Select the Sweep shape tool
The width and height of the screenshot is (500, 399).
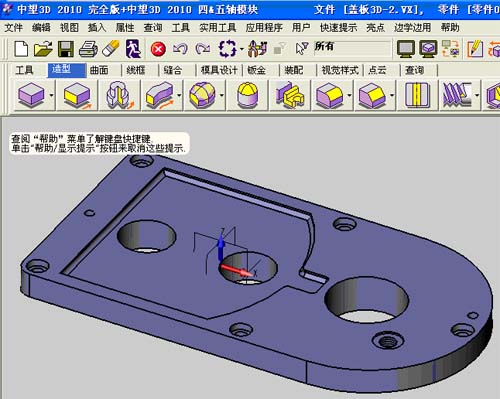click(x=160, y=96)
